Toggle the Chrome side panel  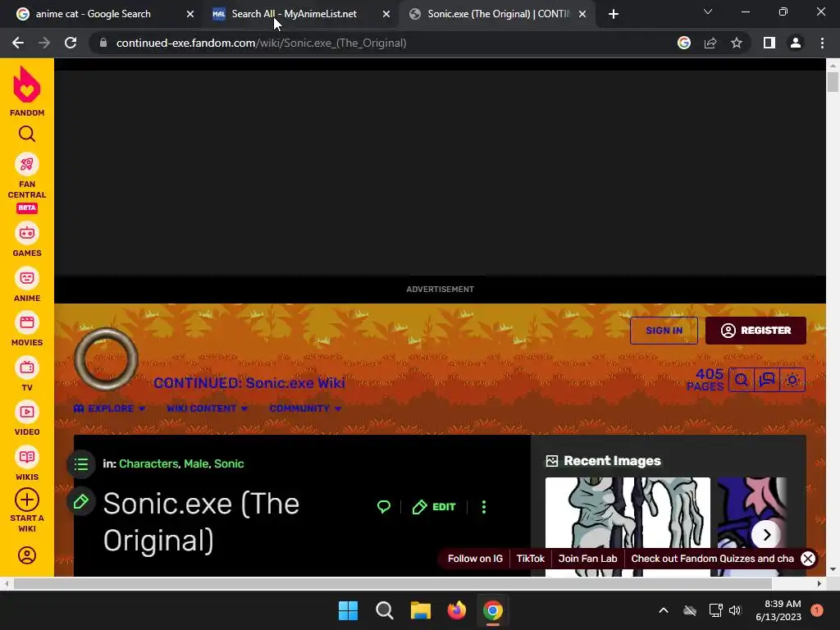[x=769, y=43]
